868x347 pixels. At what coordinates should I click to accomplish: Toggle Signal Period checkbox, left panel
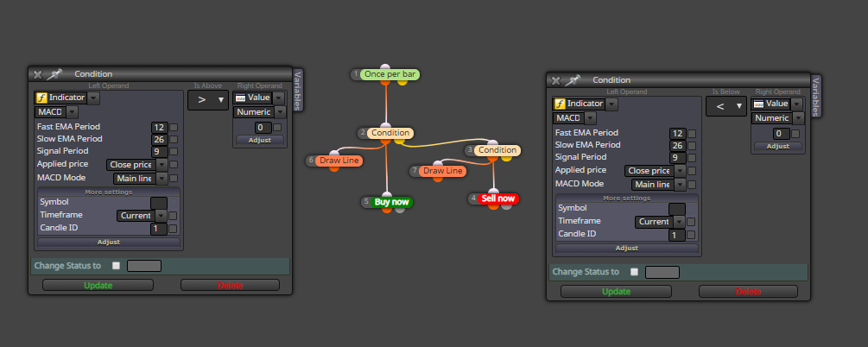pyautogui.click(x=174, y=152)
